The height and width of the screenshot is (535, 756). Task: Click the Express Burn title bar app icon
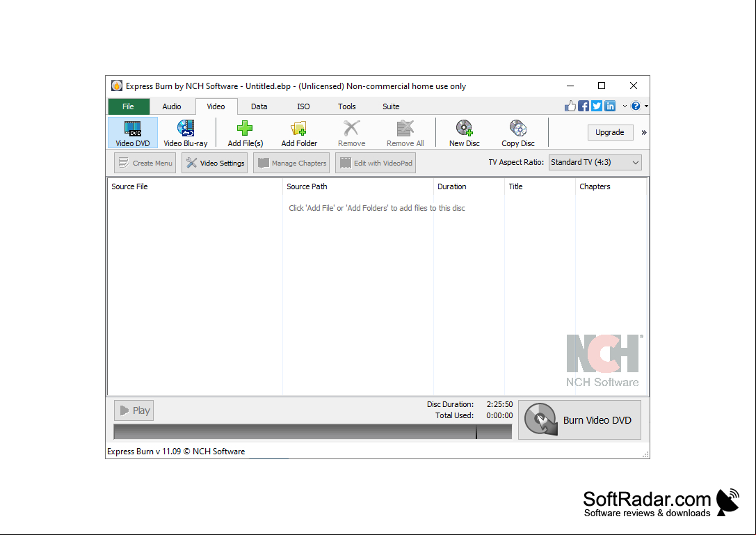[117, 86]
